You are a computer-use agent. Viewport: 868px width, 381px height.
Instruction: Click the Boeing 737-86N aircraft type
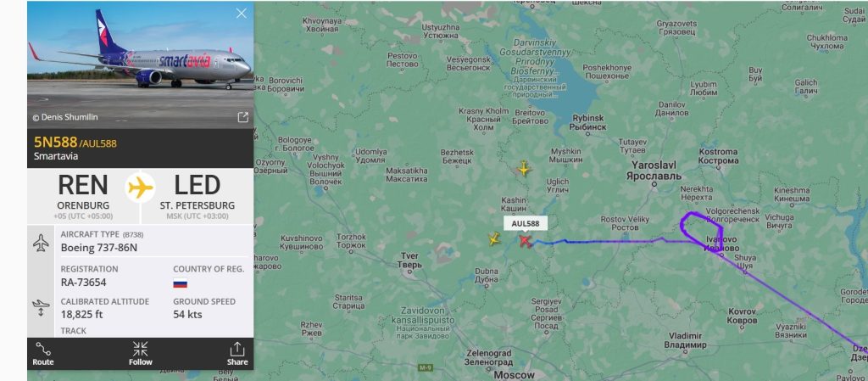click(x=99, y=248)
